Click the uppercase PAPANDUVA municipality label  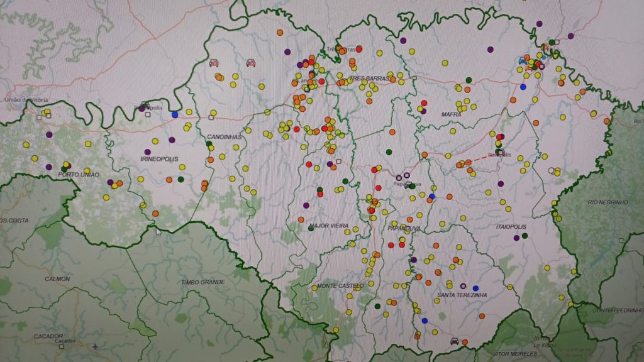click(x=404, y=228)
